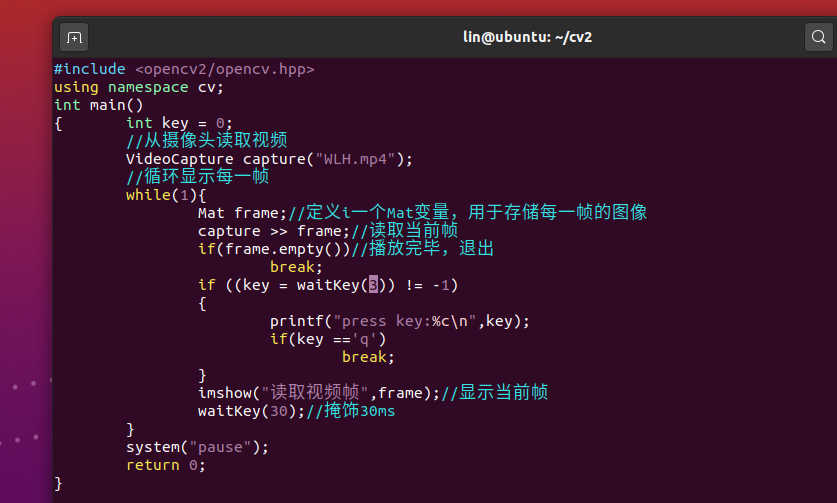Click the printf "press key:%c\n" line

click(x=400, y=321)
